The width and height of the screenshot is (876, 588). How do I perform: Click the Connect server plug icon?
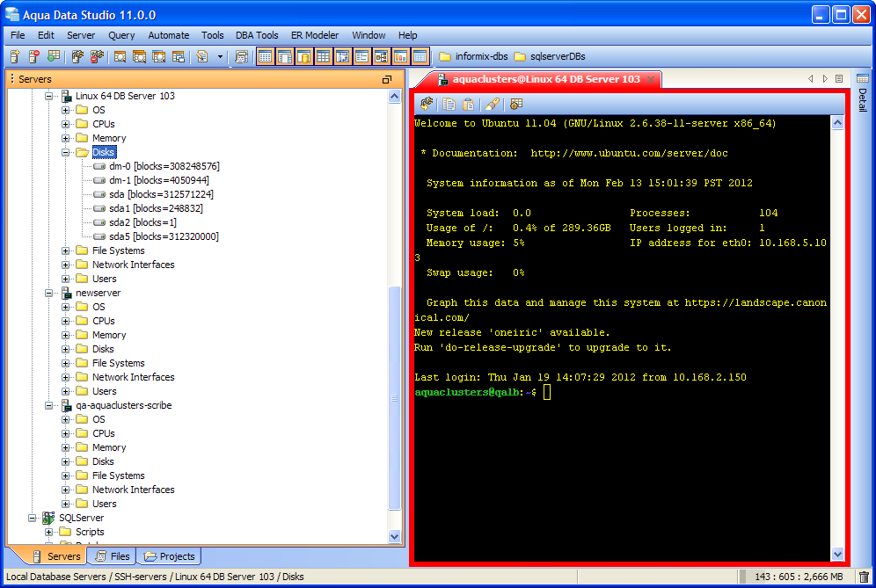click(x=77, y=56)
